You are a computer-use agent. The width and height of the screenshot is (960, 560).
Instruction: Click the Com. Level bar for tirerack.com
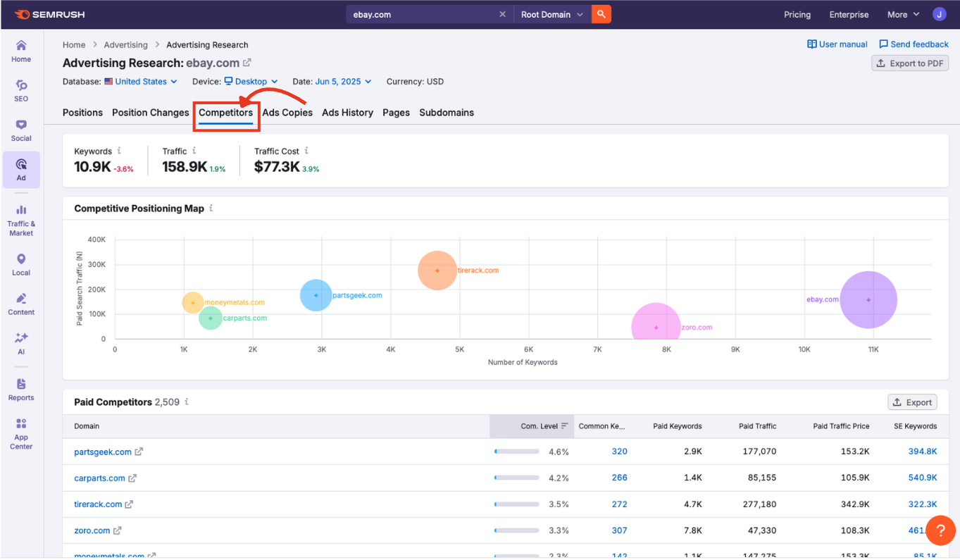516,504
